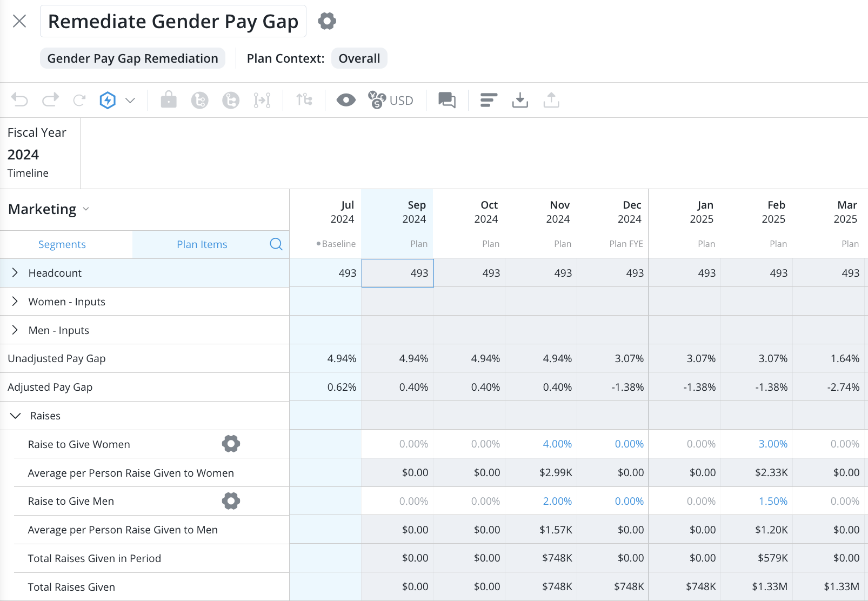Click the Gender Pay Gap Remediation chip
The width and height of the screenshot is (868, 601).
pyautogui.click(x=132, y=58)
